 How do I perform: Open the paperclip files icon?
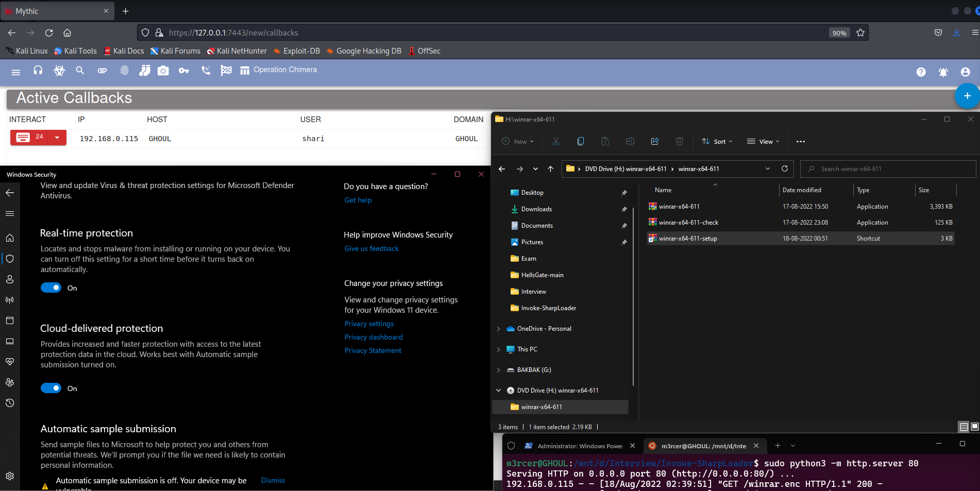tap(103, 71)
